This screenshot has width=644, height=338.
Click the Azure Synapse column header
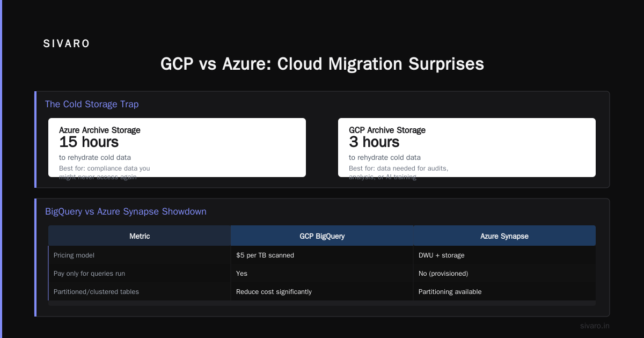504,236
